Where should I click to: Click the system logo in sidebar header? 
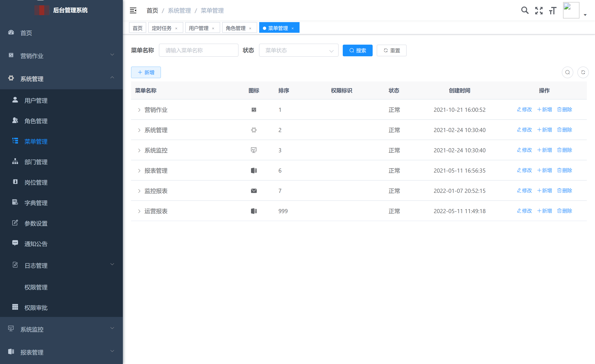(x=42, y=10)
